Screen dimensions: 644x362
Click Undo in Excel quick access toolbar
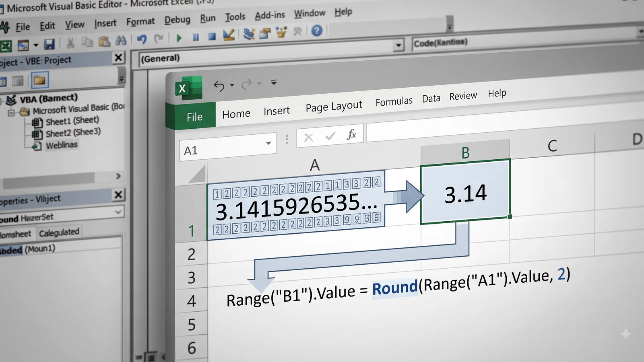click(219, 86)
